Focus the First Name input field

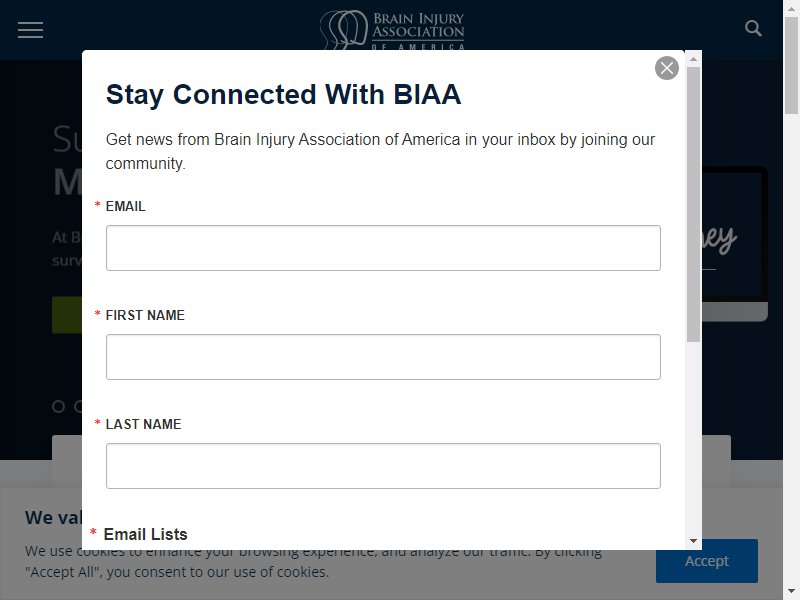[383, 357]
